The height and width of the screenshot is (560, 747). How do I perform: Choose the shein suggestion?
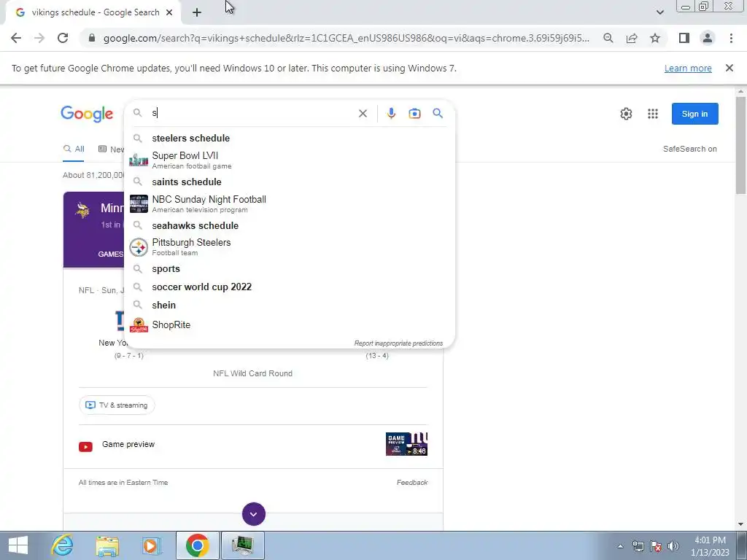(289, 305)
